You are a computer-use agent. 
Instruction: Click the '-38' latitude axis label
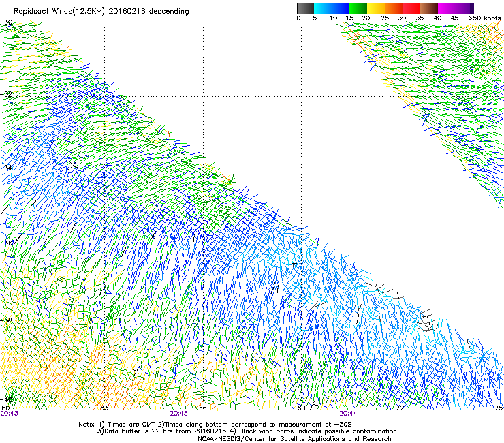point(6,320)
